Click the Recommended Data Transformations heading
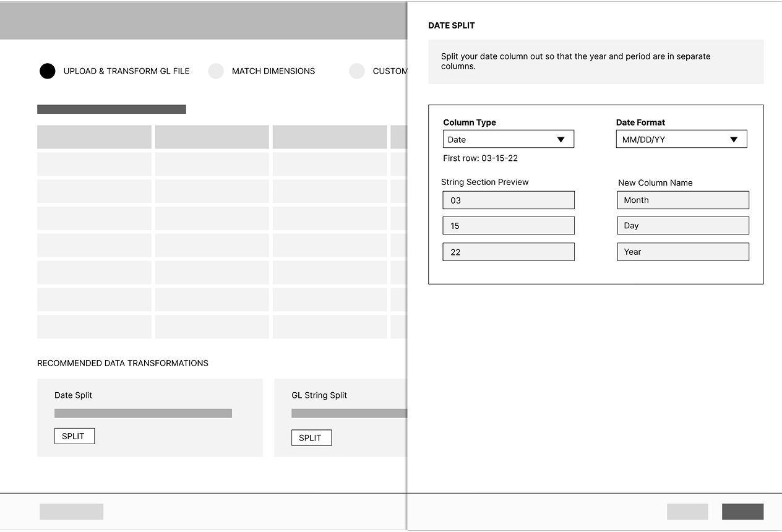The width and height of the screenshot is (782, 532). click(x=122, y=363)
